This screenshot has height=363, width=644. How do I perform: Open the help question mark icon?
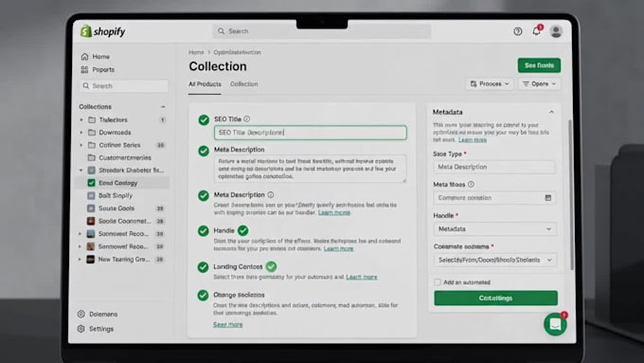[517, 31]
